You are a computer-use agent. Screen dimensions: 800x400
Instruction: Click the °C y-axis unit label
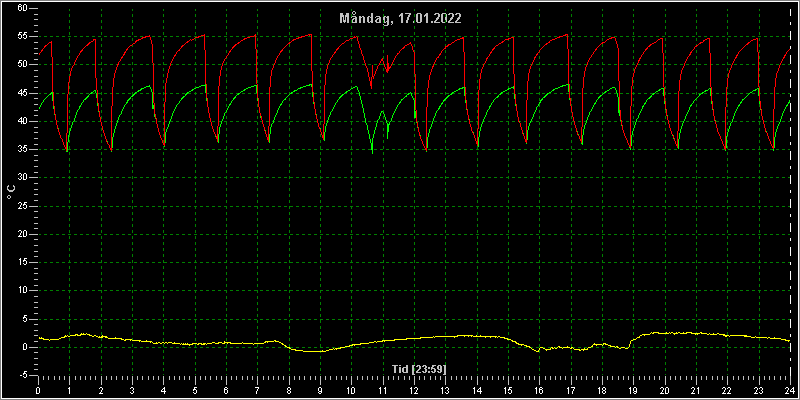coord(12,192)
